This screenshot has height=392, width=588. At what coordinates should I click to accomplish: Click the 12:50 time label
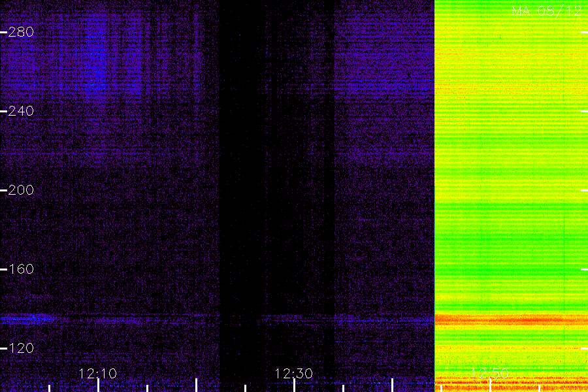489,374
